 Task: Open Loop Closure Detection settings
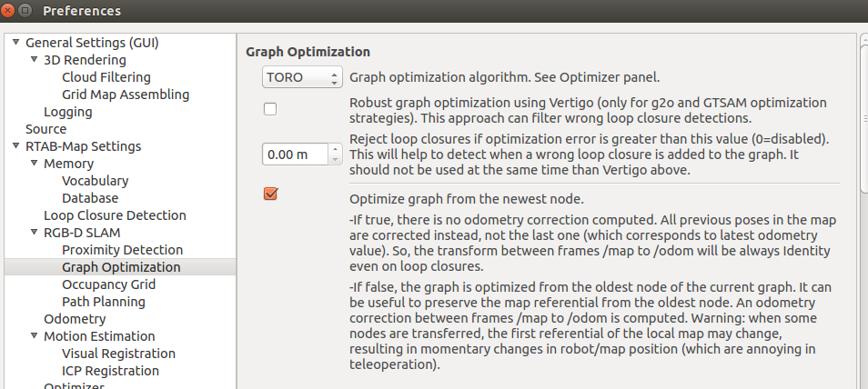115,215
